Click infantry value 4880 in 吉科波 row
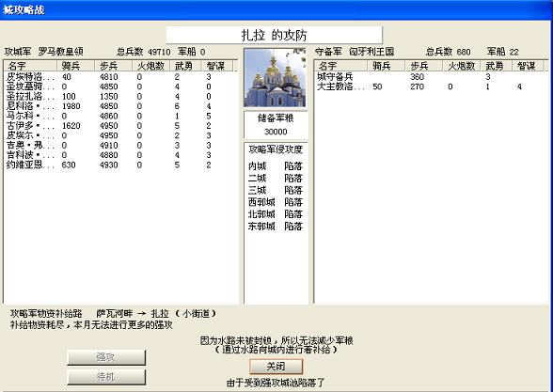Screen dimensions: 553x392 coord(109,155)
